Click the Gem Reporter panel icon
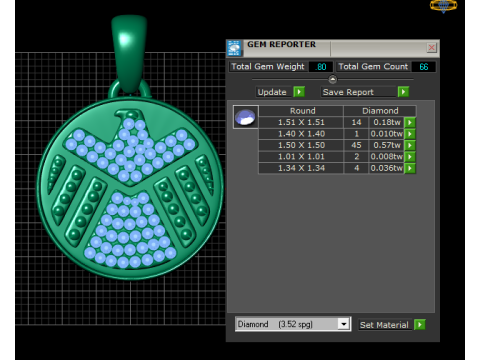The height and width of the screenshot is (360, 480). (234, 48)
